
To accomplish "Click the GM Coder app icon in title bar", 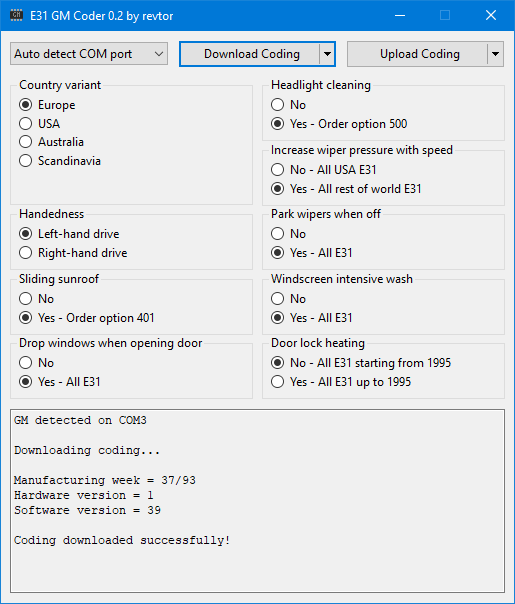I will pyautogui.click(x=16, y=15).
